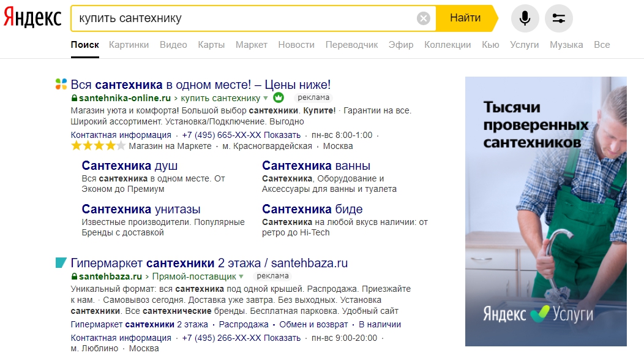Image resolution: width=644 pixels, height=358 pixels.
Task: Click the santehbaza.ru teal favicon
Action: point(61,262)
